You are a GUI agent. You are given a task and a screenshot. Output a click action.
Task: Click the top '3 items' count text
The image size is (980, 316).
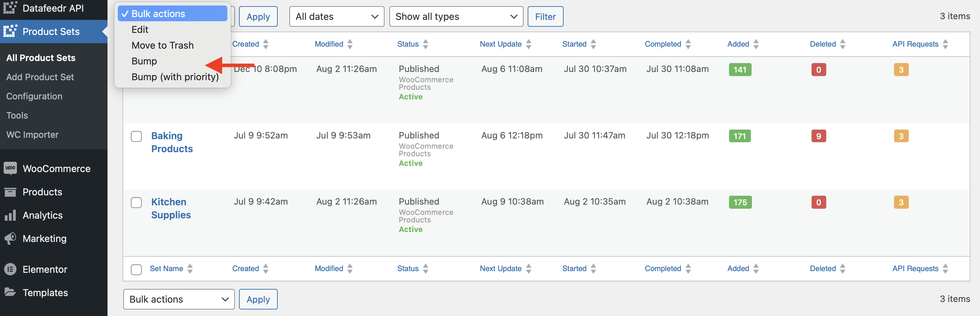pyautogui.click(x=955, y=16)
